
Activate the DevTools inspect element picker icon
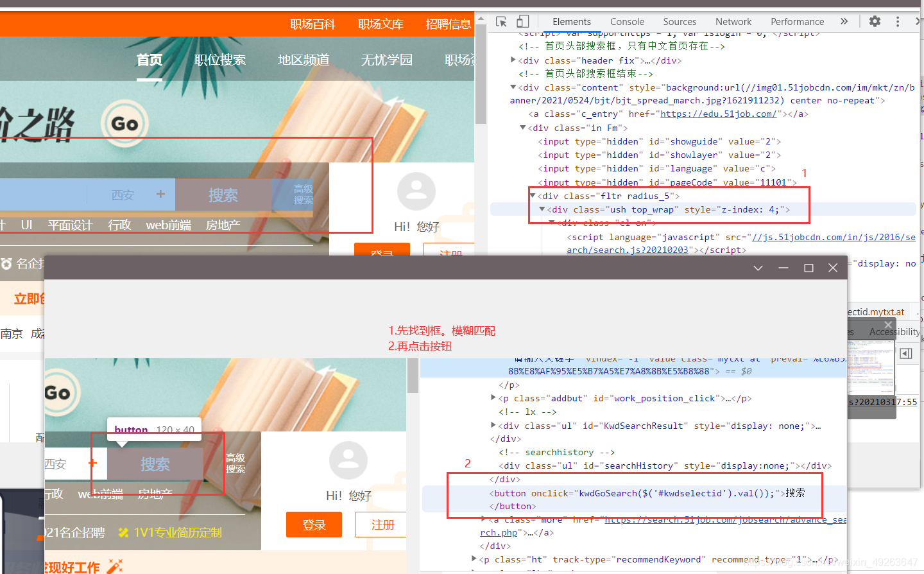502,21
